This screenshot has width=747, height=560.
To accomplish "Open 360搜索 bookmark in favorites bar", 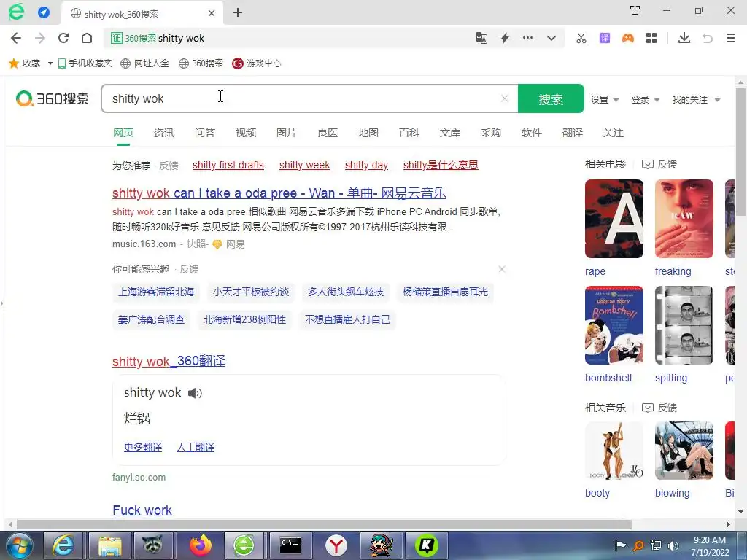I will point(201,63).
